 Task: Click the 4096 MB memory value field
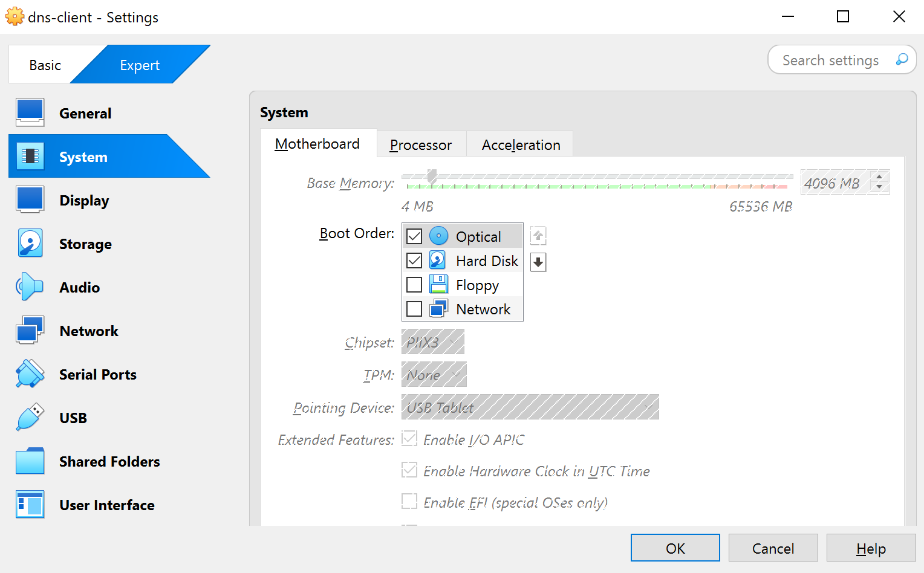tap(835, 183)
